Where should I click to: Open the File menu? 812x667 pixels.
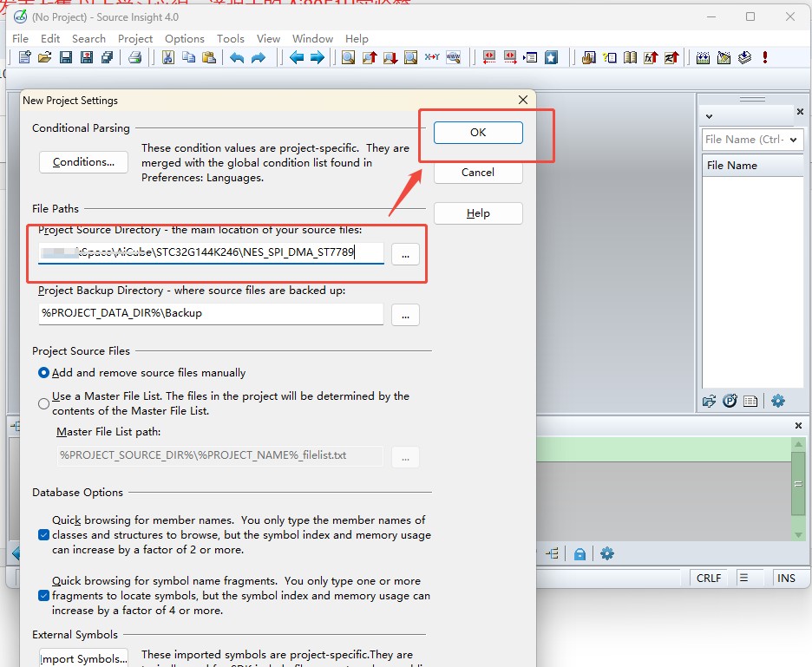[20, 39]
